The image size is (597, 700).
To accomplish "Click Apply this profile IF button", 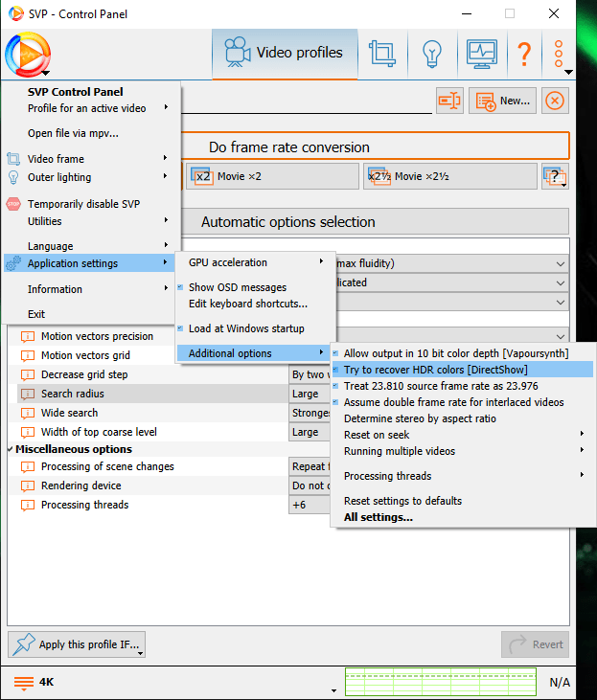I will click(x=77, y=644).
